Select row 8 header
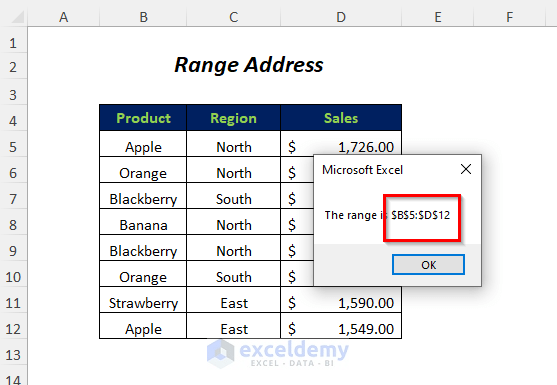557x385 pixels. [x=13, y=225]
